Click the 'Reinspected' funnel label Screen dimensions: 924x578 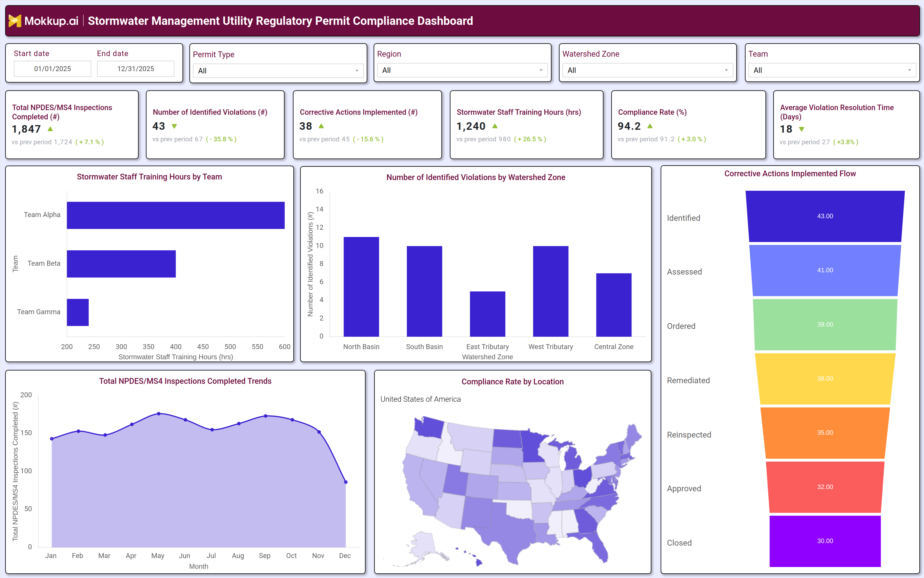click(x=689, y=435)
